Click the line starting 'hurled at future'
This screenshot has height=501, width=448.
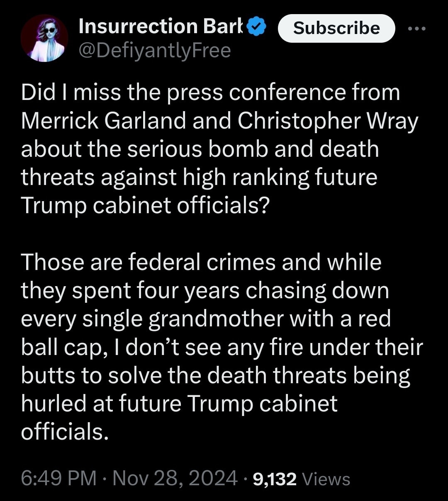(179, 404)
